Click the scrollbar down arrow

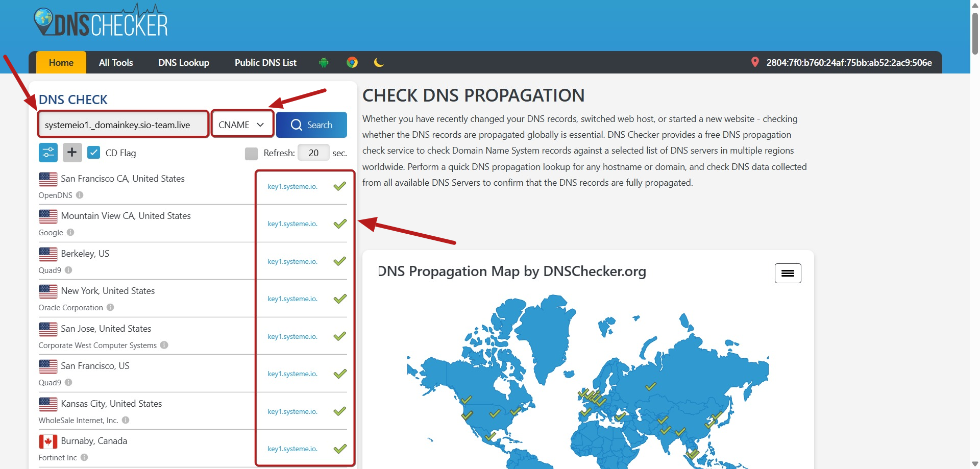975,464
